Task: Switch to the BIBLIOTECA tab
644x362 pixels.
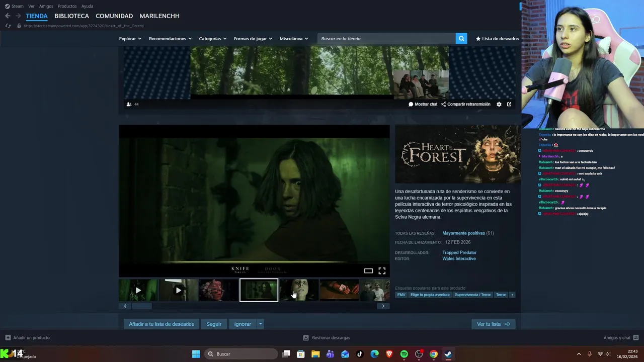Action: click(x=71, y=16)
